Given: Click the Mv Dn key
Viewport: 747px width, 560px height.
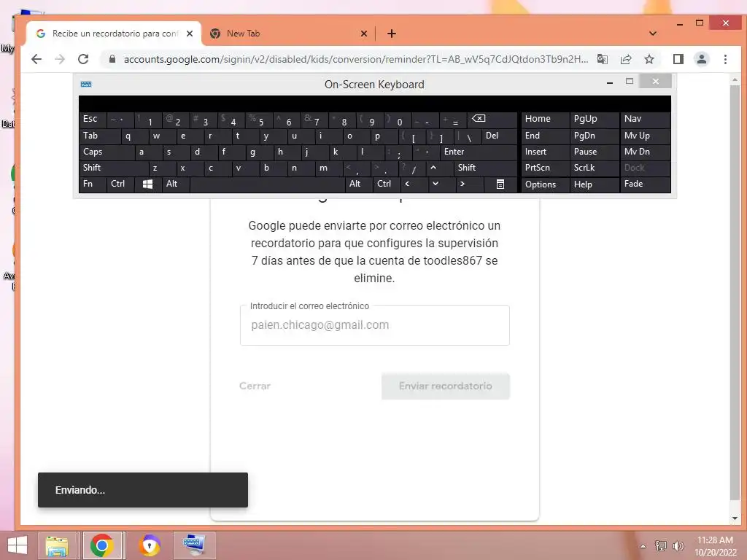Looking at the screenshot, I should click(645, 152).
